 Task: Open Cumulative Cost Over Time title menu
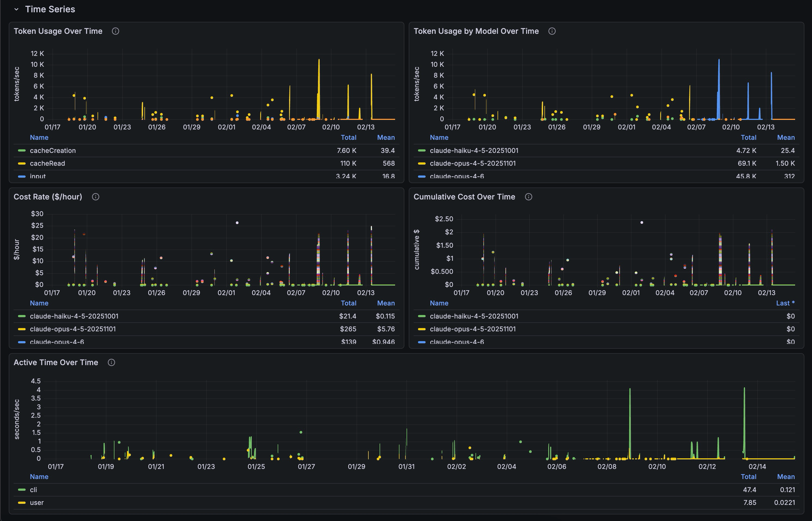[x=464, y=197]
